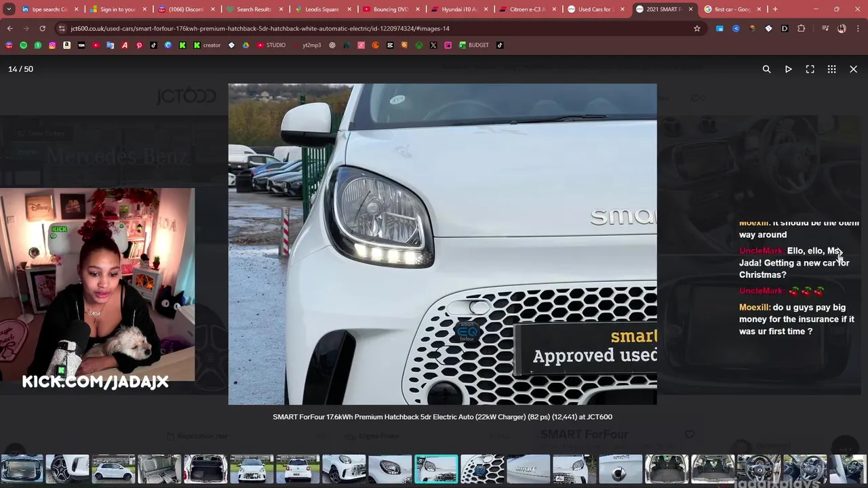Switch to the Hyundai i10 tab
The height and width of the screenshot is (488, 868).
click(x=458, y=9)
